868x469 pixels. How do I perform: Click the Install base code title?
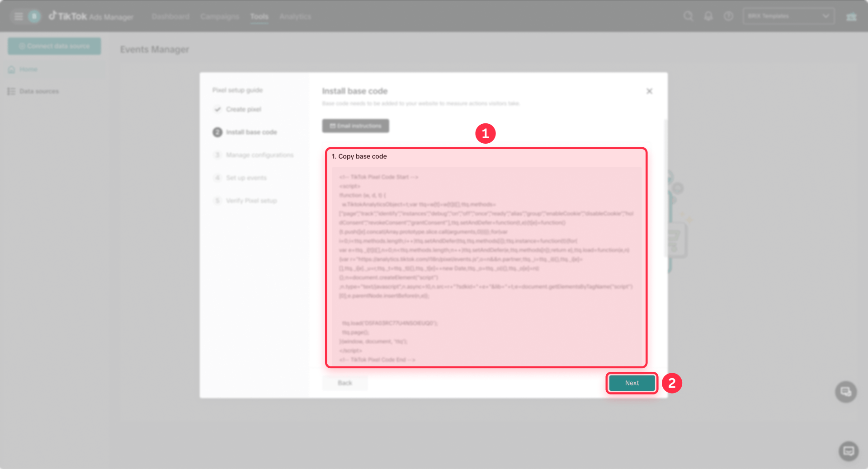(355, 91)
